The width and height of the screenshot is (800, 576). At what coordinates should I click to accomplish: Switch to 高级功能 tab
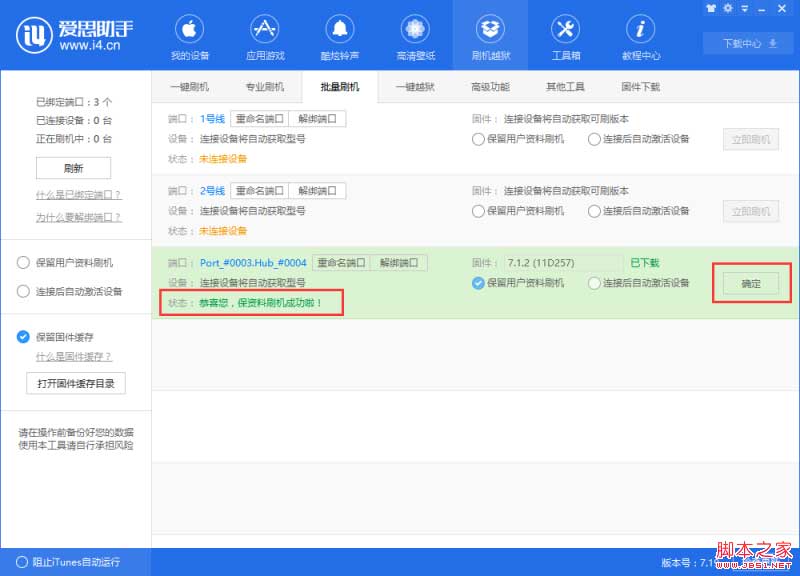coord(490,87)
